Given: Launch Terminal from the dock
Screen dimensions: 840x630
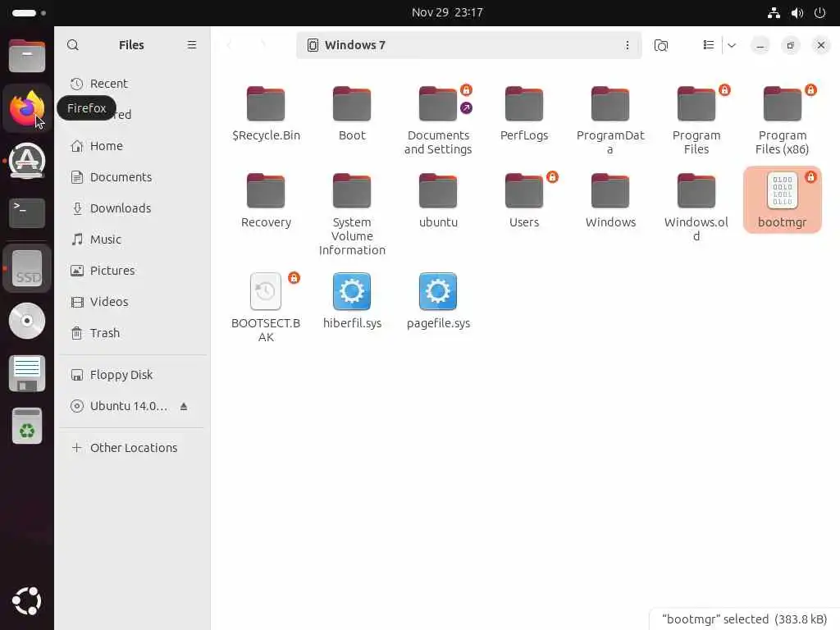Looking at the screenshot, I should [x=27, y=213].
